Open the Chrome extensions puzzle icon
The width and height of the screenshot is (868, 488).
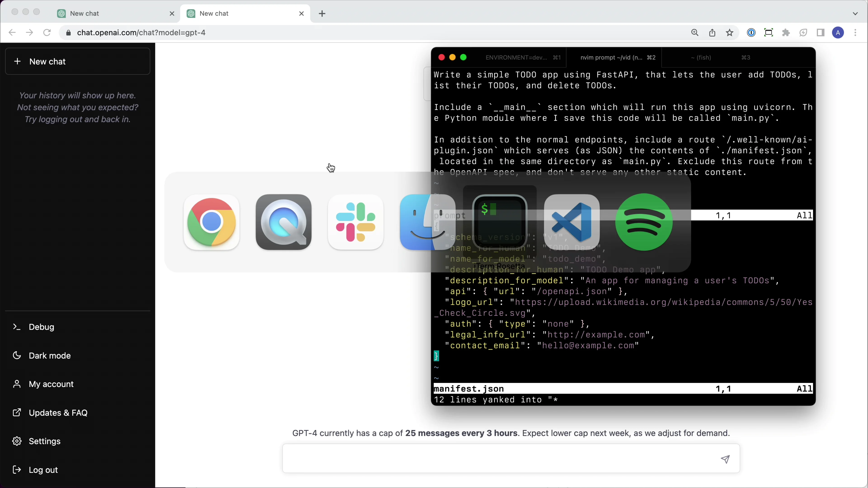point(786,33)
